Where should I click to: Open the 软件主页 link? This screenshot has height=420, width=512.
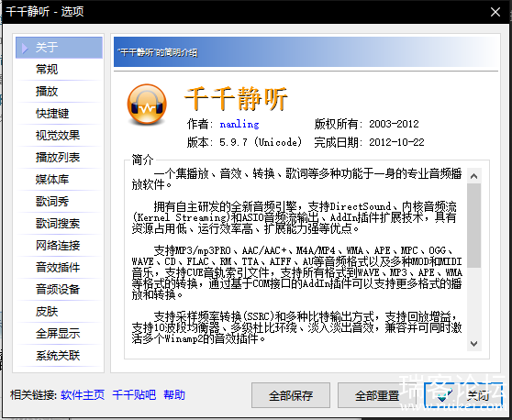click(x=83, y=395)
